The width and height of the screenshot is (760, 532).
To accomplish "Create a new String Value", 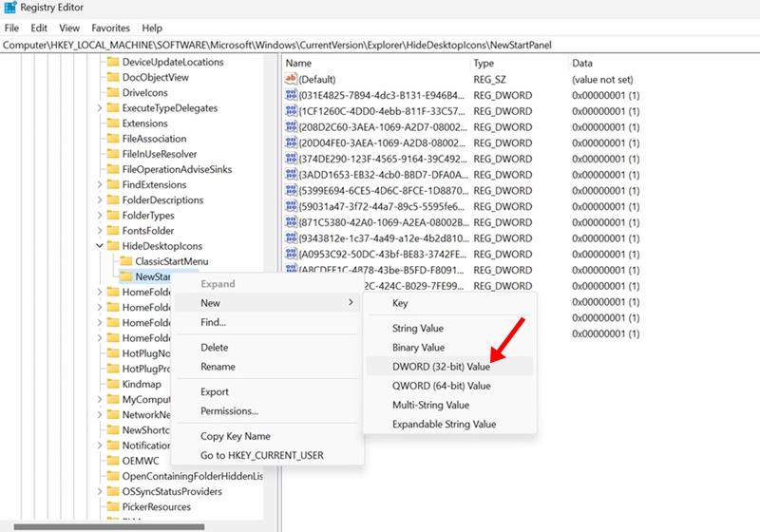I will point(449,328).
